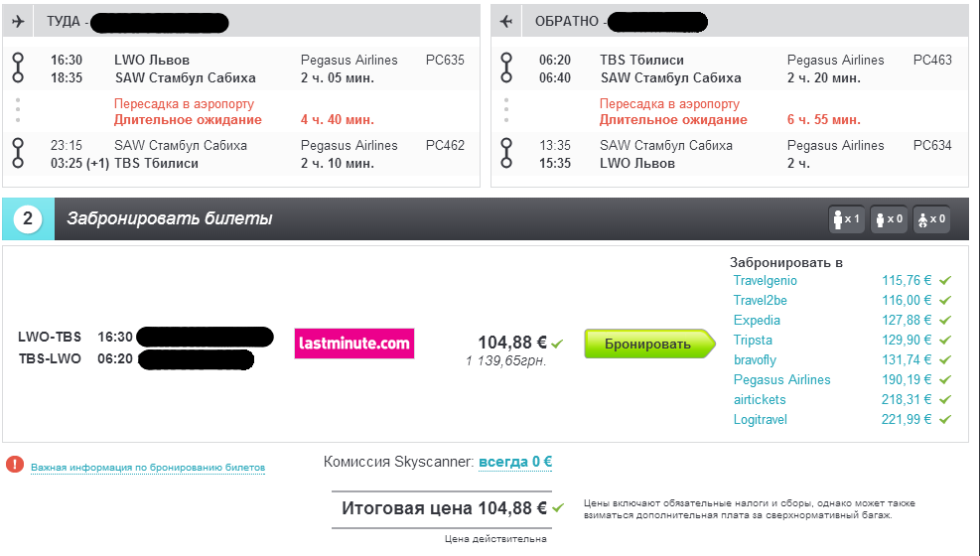Click the lastminute.com logo
The width and height of the screenshot is (980, 556).
point(354,344)
